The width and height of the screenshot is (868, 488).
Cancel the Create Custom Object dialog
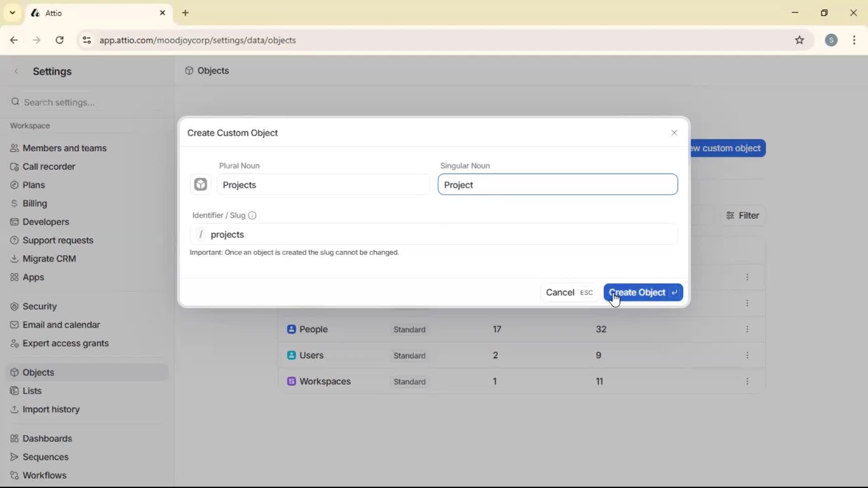click(x=560, y=292)
